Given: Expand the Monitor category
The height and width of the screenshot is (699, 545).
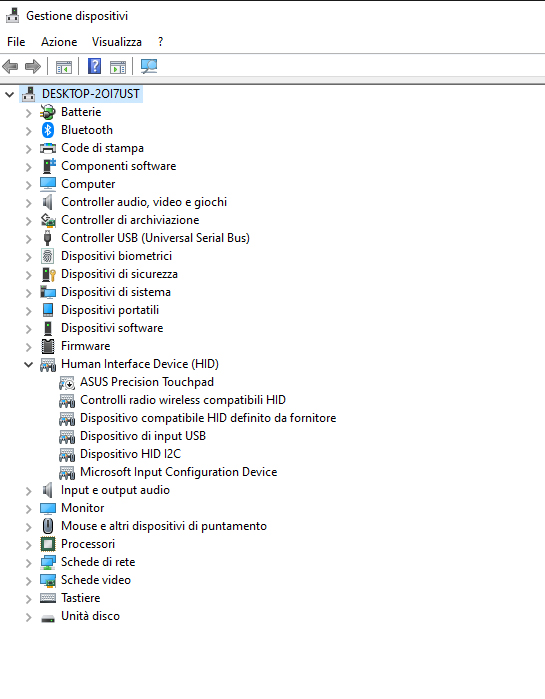Looking at the screenshot, I should click(29, 509).
